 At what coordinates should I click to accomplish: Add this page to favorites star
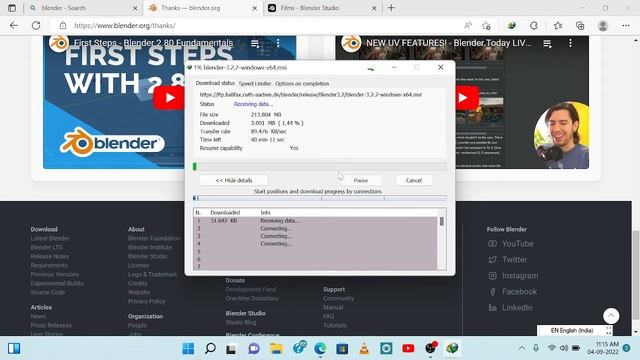(486, 26)
